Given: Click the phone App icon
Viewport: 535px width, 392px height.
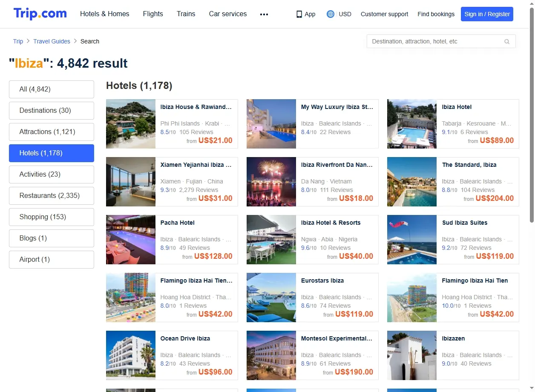Looking at the screenshot, I should pyautogui.click(x=299, y=14).
